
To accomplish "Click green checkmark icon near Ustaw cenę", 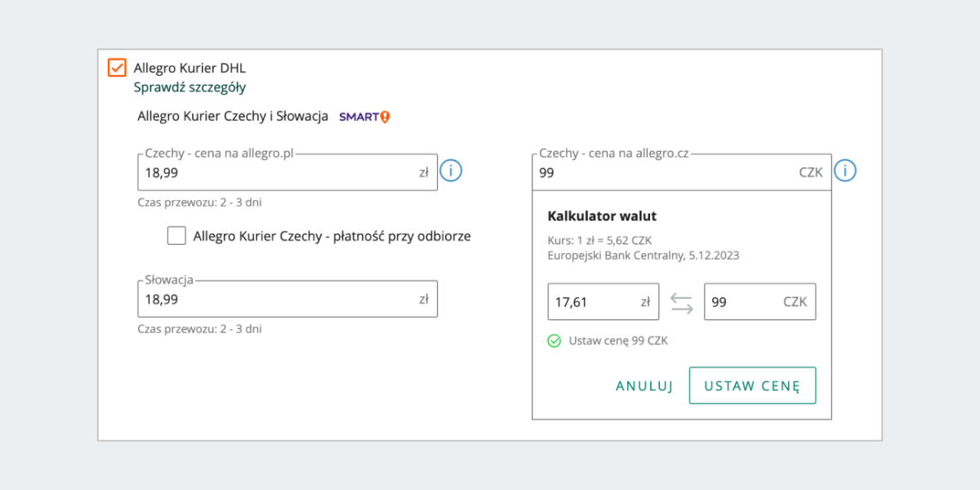I will point(555,341).
